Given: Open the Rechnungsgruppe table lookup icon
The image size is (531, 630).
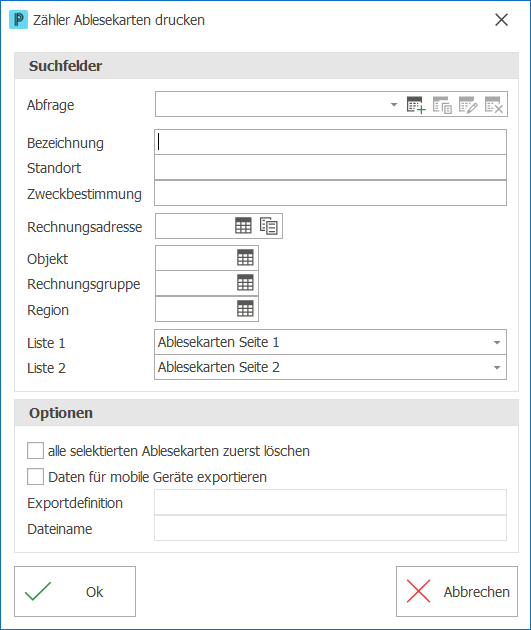Looking at the screenshot, I should 245,283.
